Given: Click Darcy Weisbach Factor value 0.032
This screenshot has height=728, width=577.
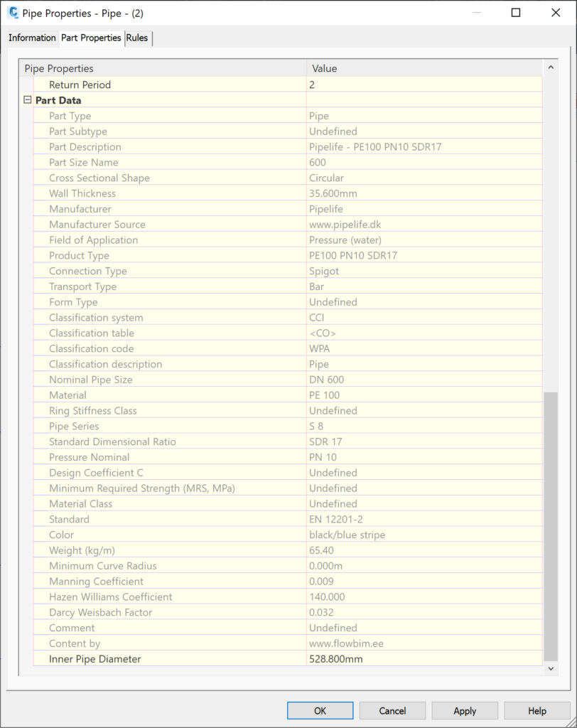Looking at the screenshot, I should coord(321,612).
